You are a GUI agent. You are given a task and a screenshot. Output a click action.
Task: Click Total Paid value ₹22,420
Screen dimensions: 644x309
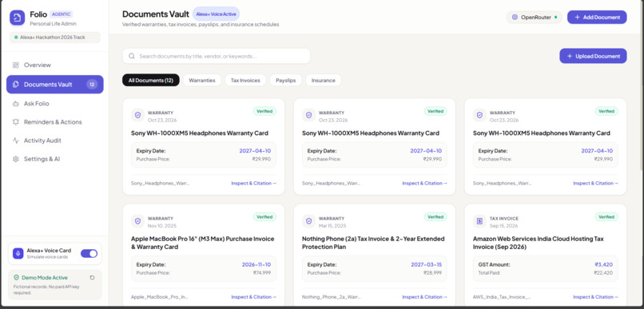(x=603, y=272)
